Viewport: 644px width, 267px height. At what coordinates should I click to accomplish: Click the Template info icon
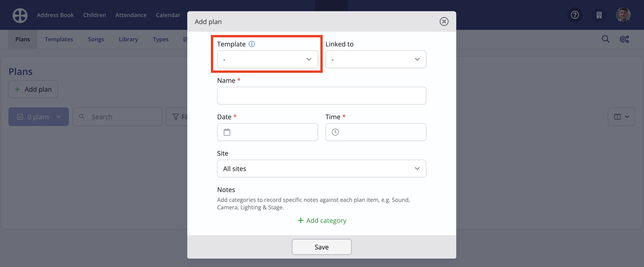251,44
